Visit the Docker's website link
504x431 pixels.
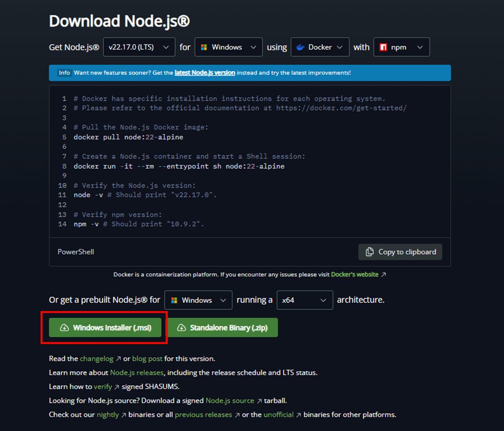click(355, 274)
